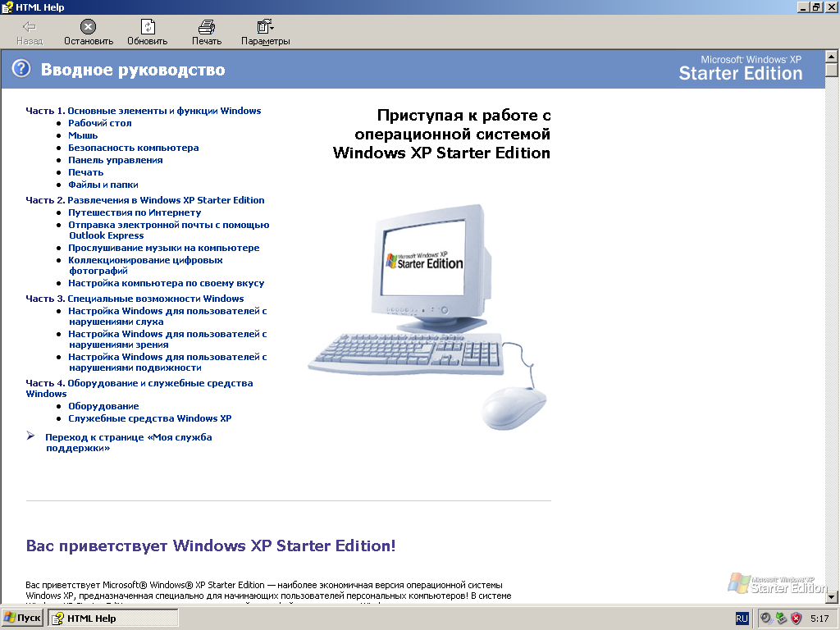The height and width of the screenshot is (630, 840).
Task: Open the Рабочий стол topic link
Action: (99, 123)
